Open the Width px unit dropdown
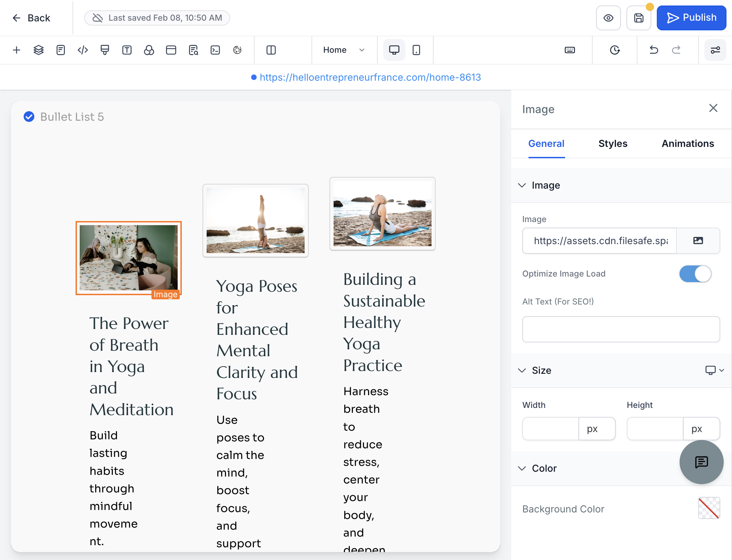This screenshot has width=732, height=560. [x=597, y=429]
